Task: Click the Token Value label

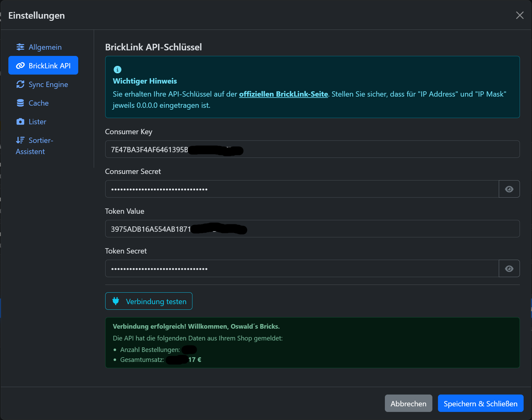Action: coord(124,211)
